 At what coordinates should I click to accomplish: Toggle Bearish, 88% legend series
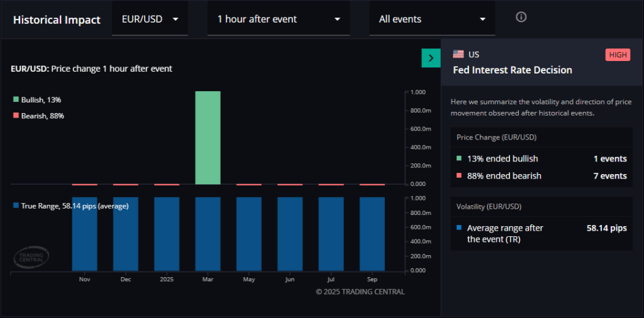[38, 116]
